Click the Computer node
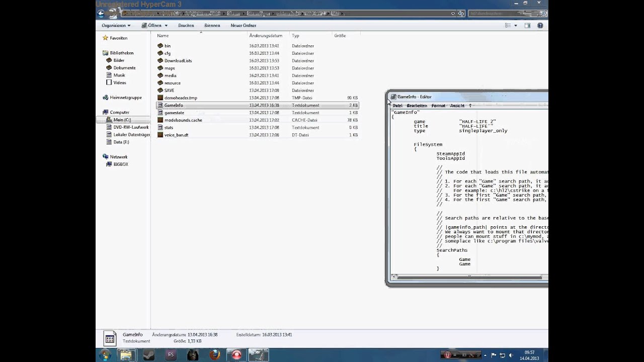 120,112
